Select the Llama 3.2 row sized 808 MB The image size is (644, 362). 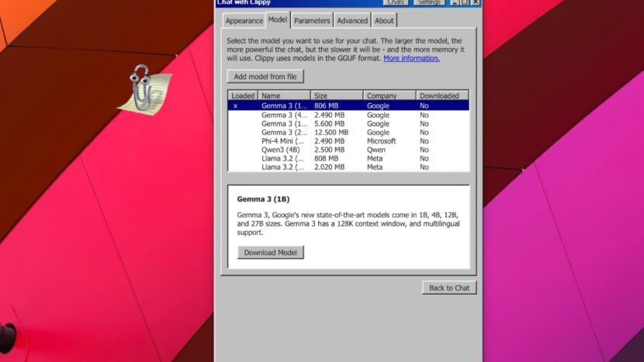[x=348, y=158]
